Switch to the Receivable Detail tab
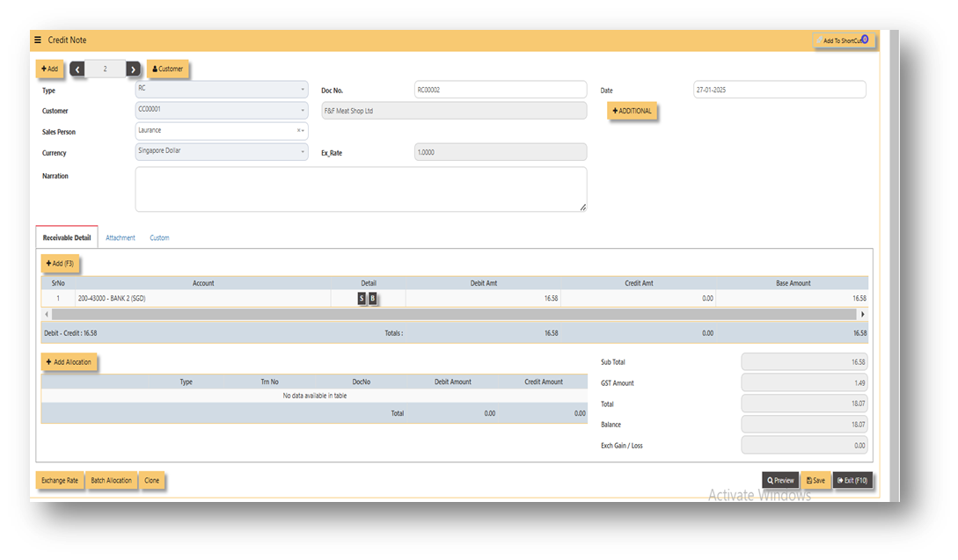The image size is (958, 560). 67,237
